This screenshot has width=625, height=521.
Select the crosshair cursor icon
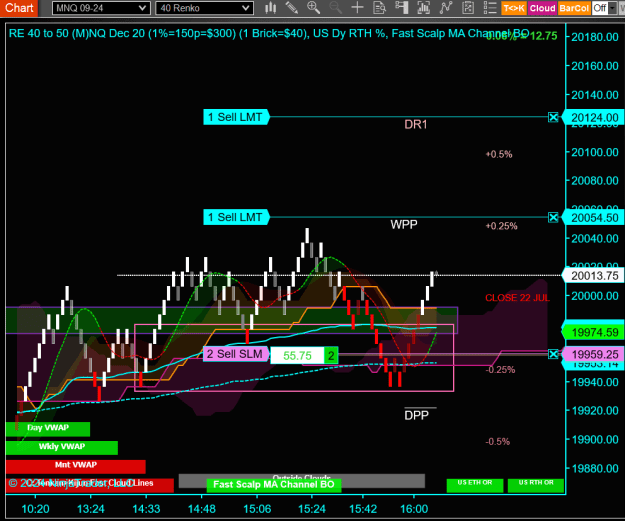(x=358, y=8)
